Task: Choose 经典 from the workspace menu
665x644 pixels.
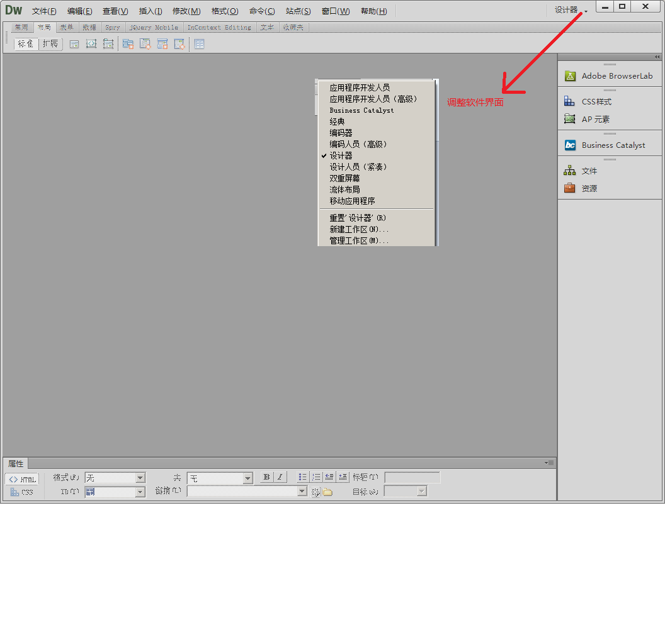Action: (x=338, y=121)
